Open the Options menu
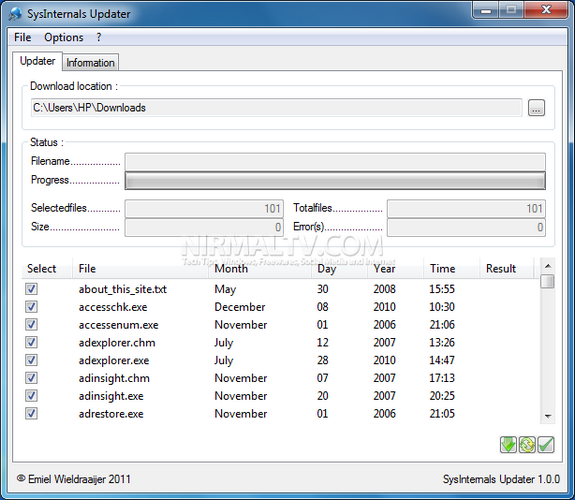575x500 pixels. pos(64,37)
